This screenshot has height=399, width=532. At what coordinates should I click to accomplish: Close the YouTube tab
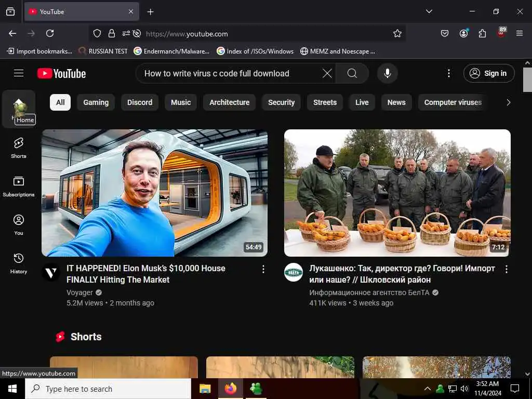[x=131, y=11]
